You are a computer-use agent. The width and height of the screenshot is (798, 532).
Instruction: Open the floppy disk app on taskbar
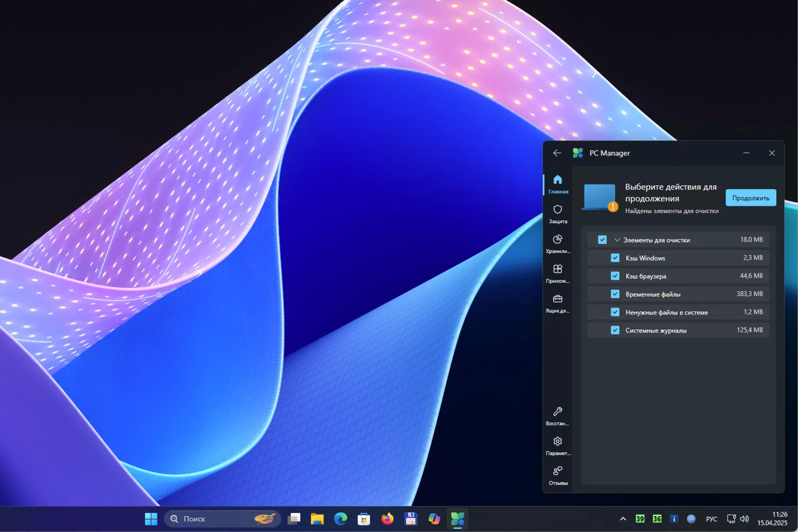pyautogui.click(x=411, y=519)
